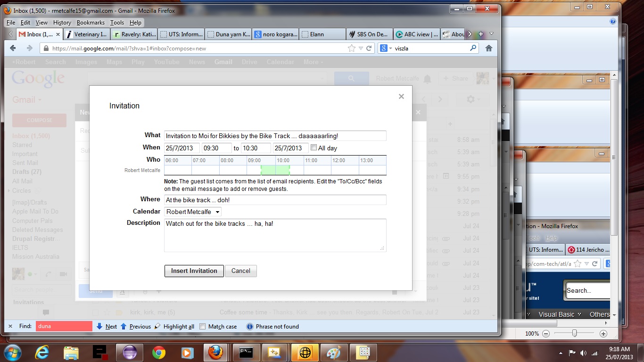Open the URL history dropdown arrow

[x=361, y=48]
